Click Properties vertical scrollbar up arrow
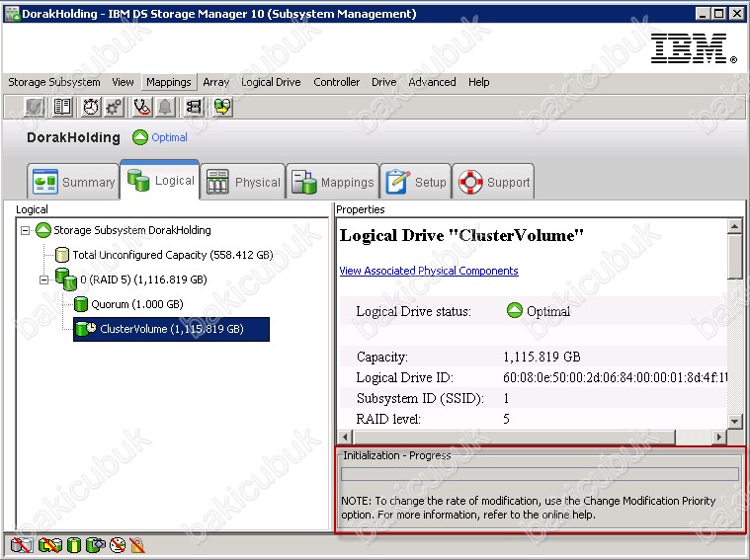The image size is (750, 560). tap(734, 226)
